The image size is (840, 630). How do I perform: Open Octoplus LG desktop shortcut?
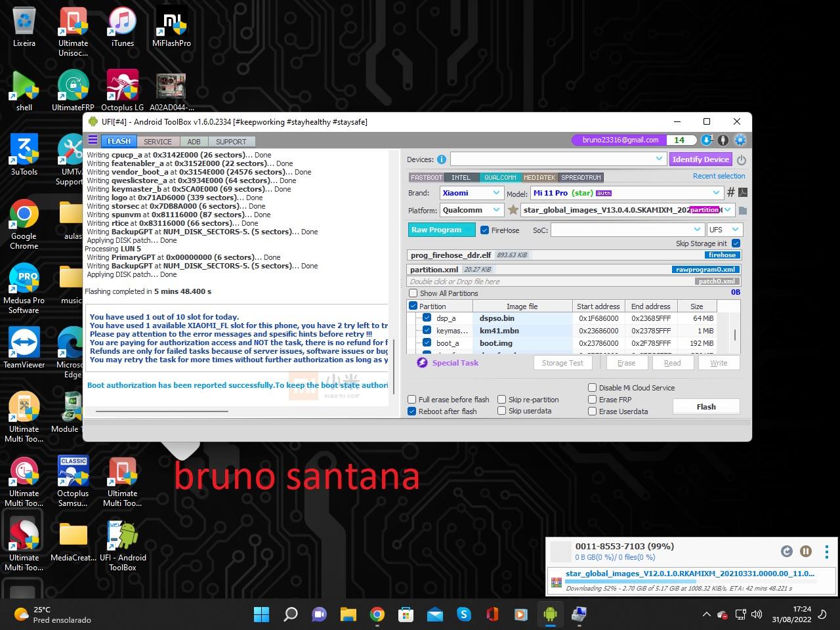(x=123, y=91)
